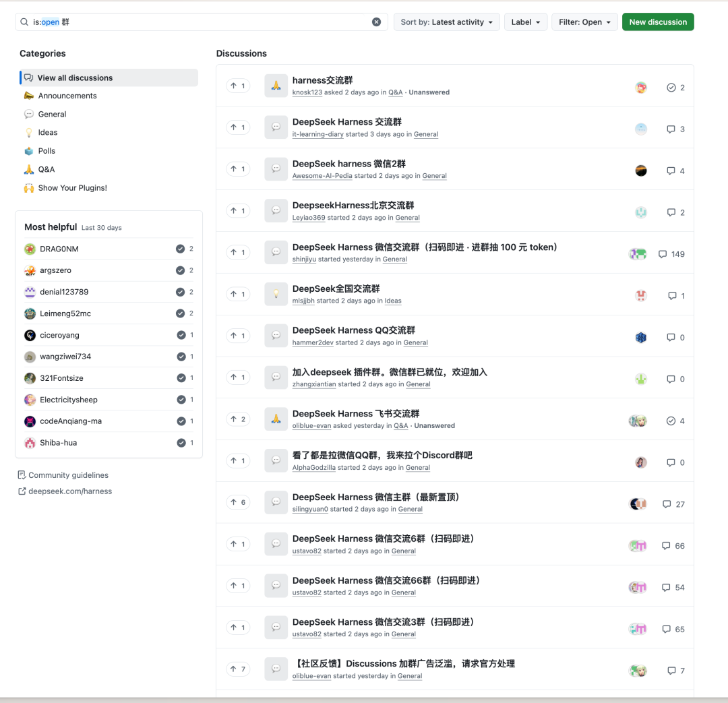Open Electricitysheep profile name
Image resolution: width=728 pixels, height=703 pixels.
(69, 400)
